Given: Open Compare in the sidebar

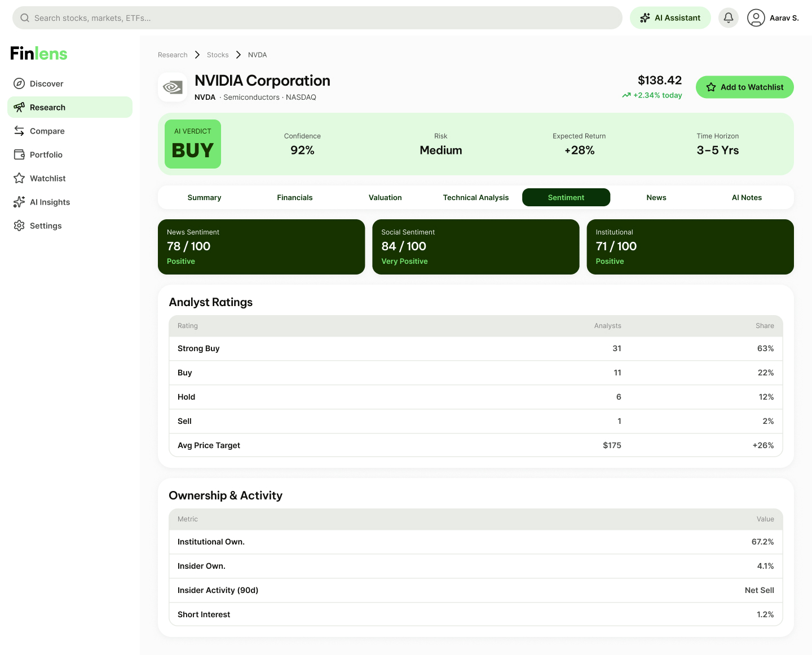Looking at the screenshot, I should [x=70, y=131].
